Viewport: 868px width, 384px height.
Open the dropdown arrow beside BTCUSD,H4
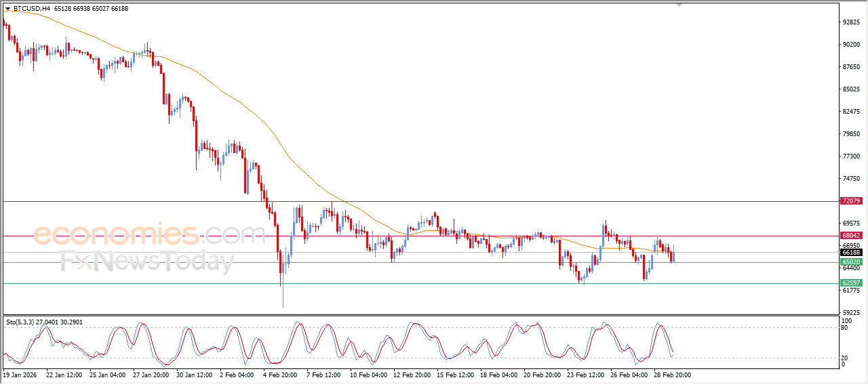[7, 9]
